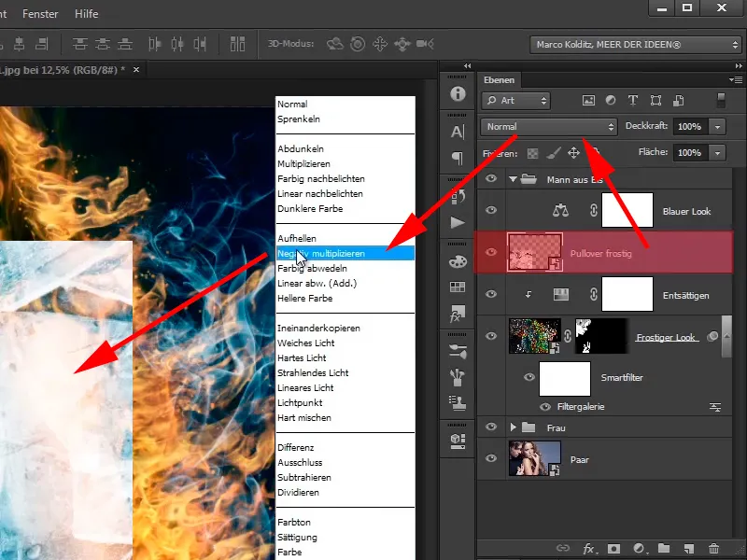
Task: Open the Character panel icon
Action: (x=458, y=132)
